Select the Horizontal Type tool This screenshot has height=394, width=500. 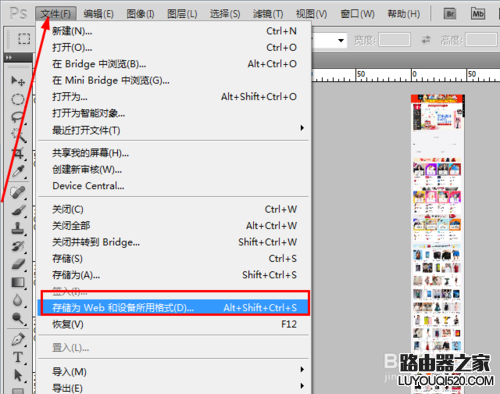coord(18,357)
